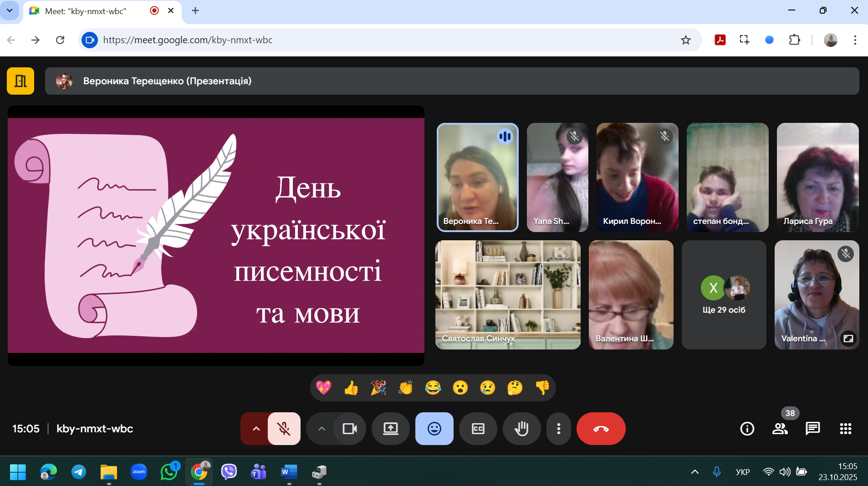
Task: Show the participants people list
Action: click(x=780, y=429)
